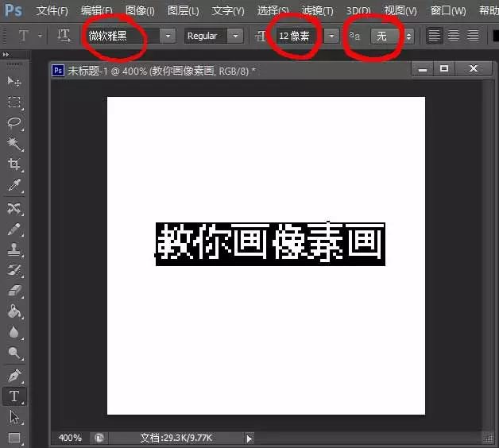Minimize the document window

tap(423, 69)
